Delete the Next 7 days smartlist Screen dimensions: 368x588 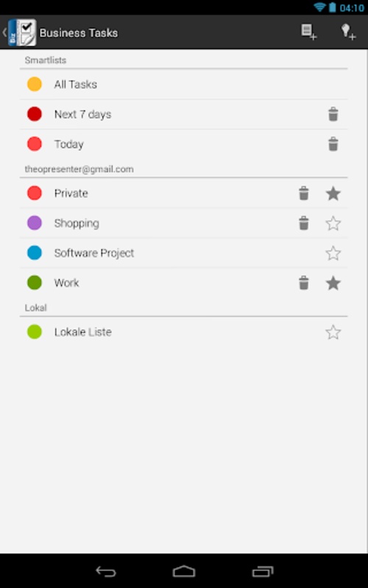tap(333, 114)
